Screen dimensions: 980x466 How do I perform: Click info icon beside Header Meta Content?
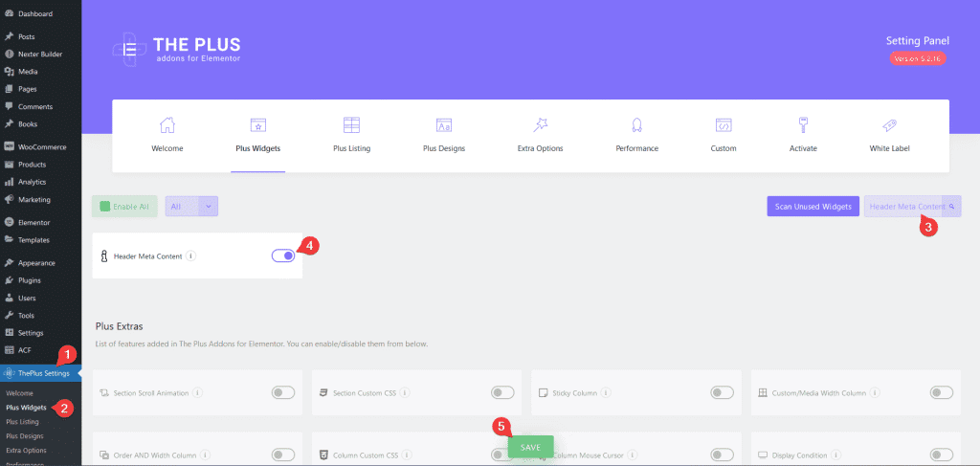191,256
